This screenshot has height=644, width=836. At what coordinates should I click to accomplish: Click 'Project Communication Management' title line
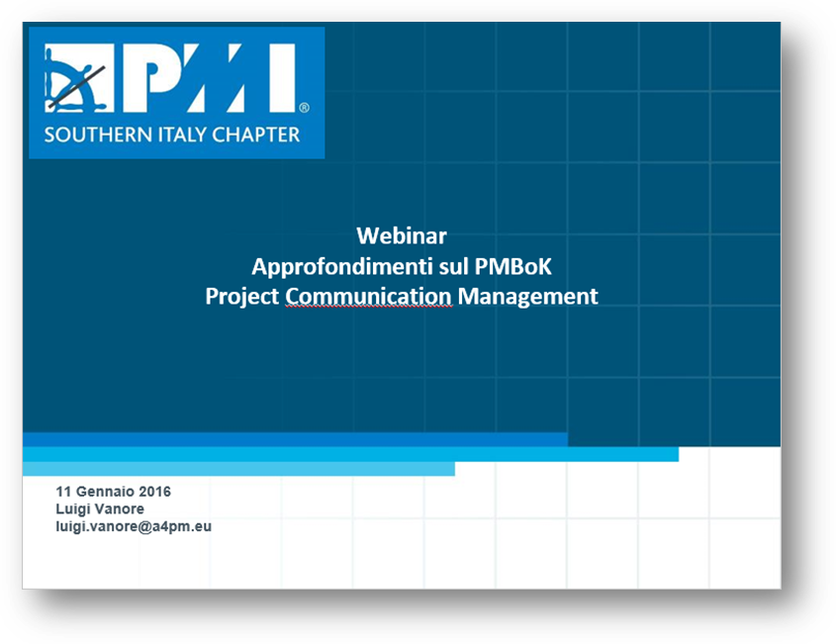(x=402, y=297)
